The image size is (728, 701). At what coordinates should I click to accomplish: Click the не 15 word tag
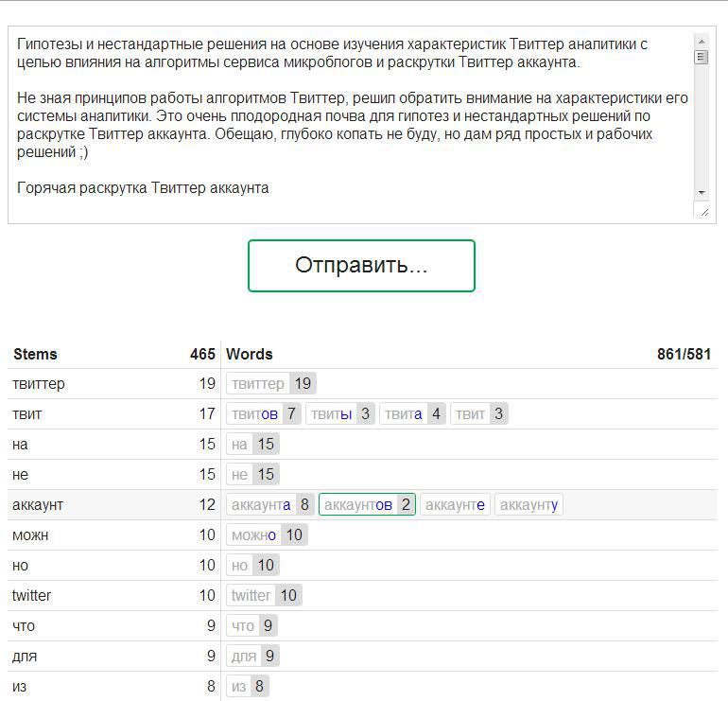pos(253,474)
